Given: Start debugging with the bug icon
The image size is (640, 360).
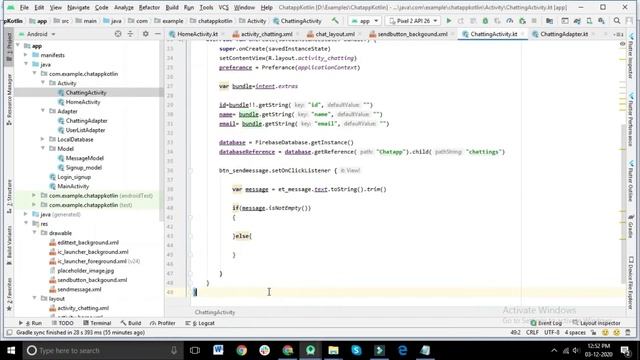Looking at the screenshot, I should [x=485, y=21].
